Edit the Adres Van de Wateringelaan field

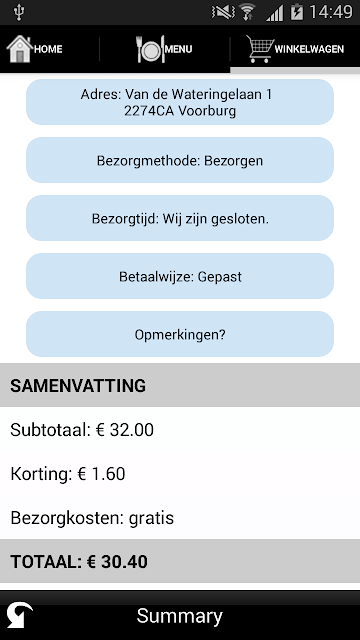[x=180, y=102]
